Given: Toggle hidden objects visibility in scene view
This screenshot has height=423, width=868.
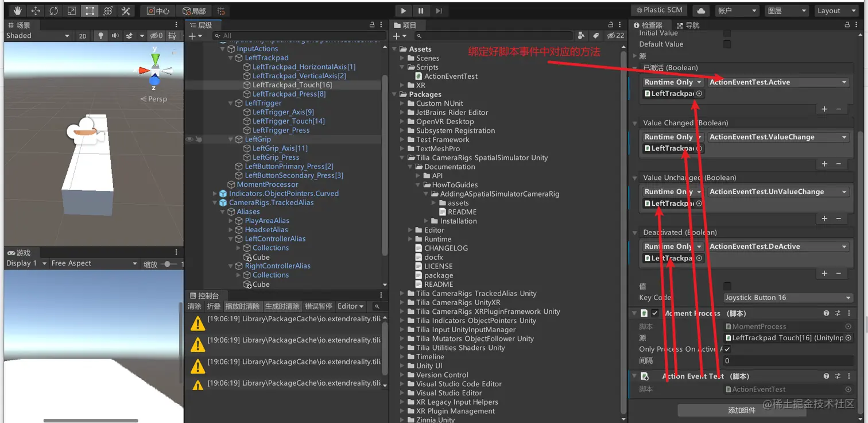Looking at the screenshot, I should tap(156, 36).
